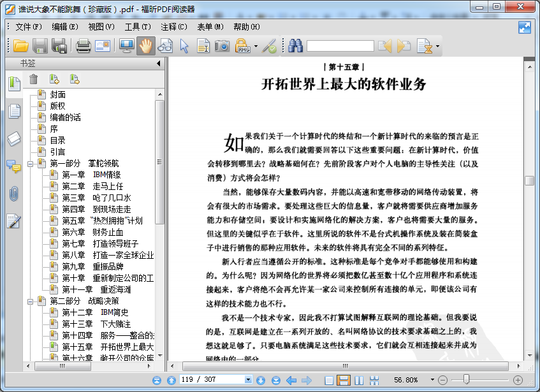The image size is (540, 392).
Task: Open the Pages thumbnail sidebar icon
Action: pyautogui.click(x=14, y=111)
